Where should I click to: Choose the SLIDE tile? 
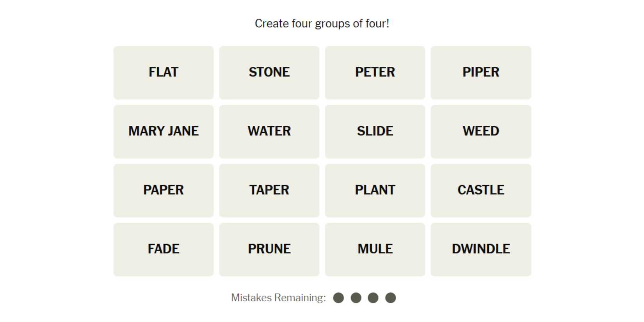tap(375, 132)
